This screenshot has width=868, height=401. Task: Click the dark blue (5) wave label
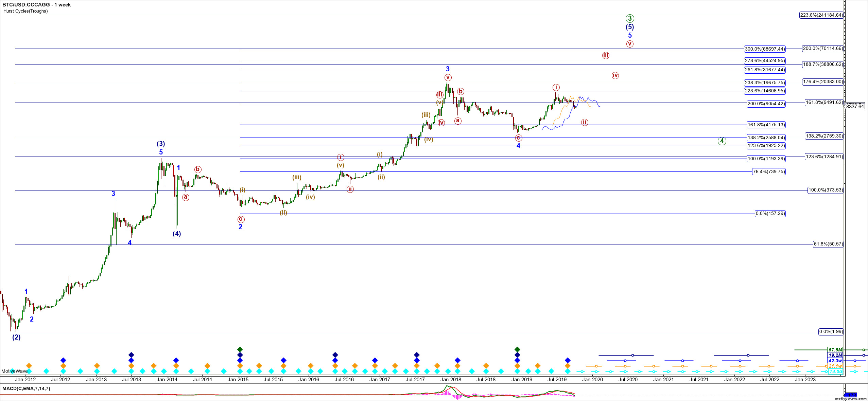(x=630, y=27)
